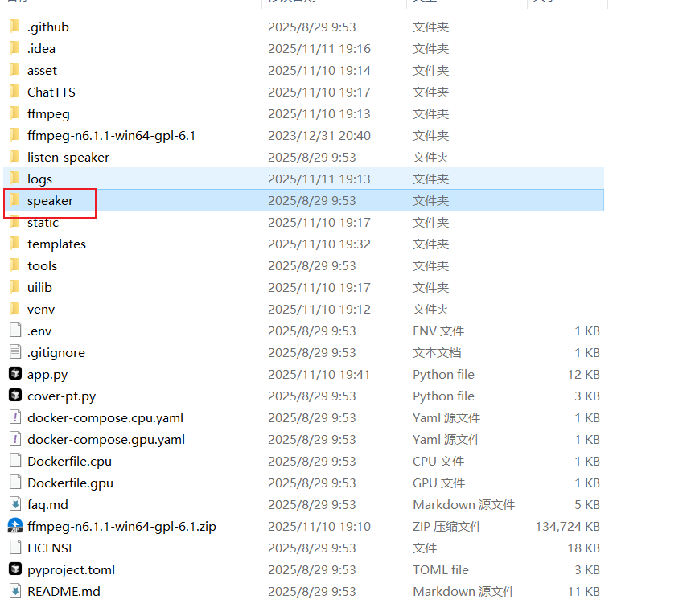Select the speaker folder name
687x616 pixels.
tap(51, 201)
